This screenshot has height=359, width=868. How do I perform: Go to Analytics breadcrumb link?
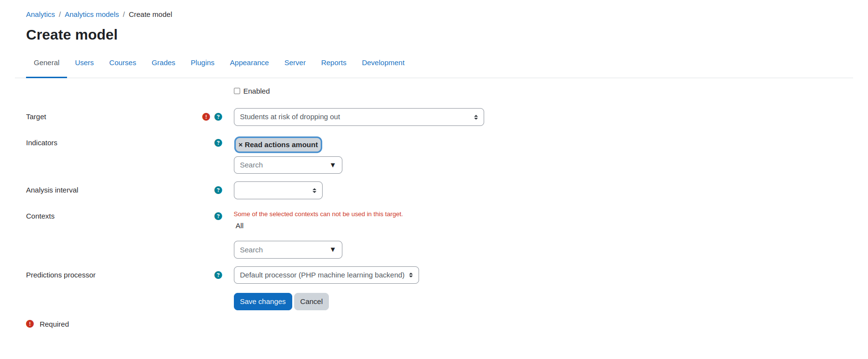(41, 14)
